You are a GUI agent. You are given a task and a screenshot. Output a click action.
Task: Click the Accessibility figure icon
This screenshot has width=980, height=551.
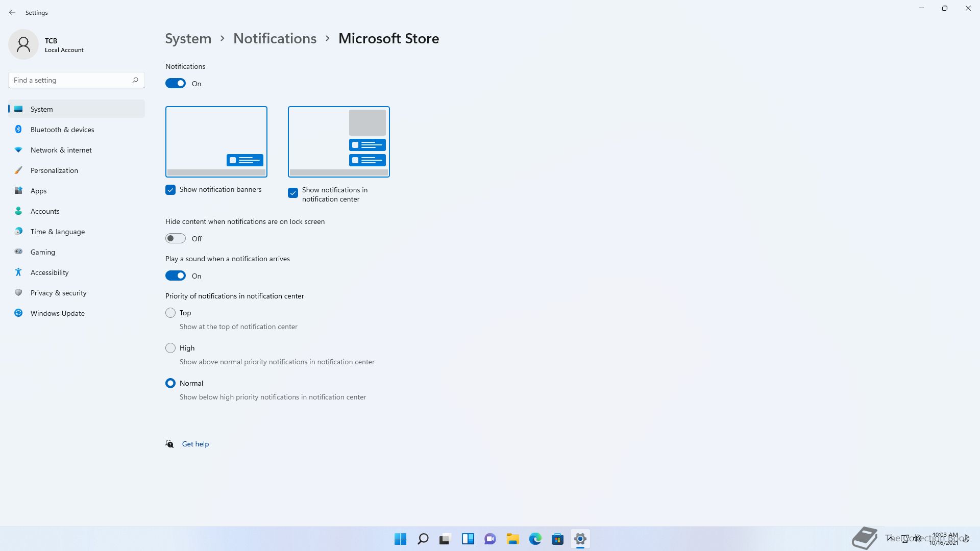coord(18,272)
